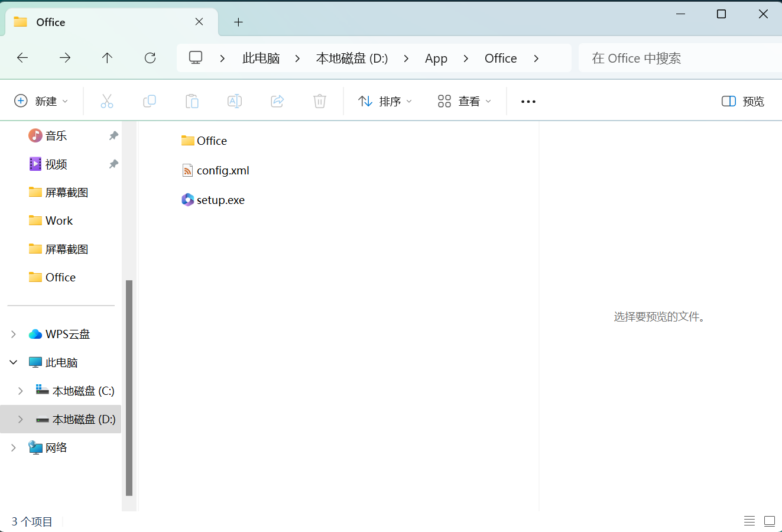Click the 在 Office 中搜索 search box

tap(680, 58)
